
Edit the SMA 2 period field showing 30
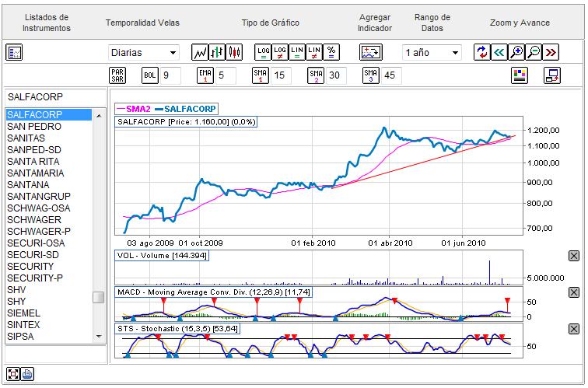336,75
